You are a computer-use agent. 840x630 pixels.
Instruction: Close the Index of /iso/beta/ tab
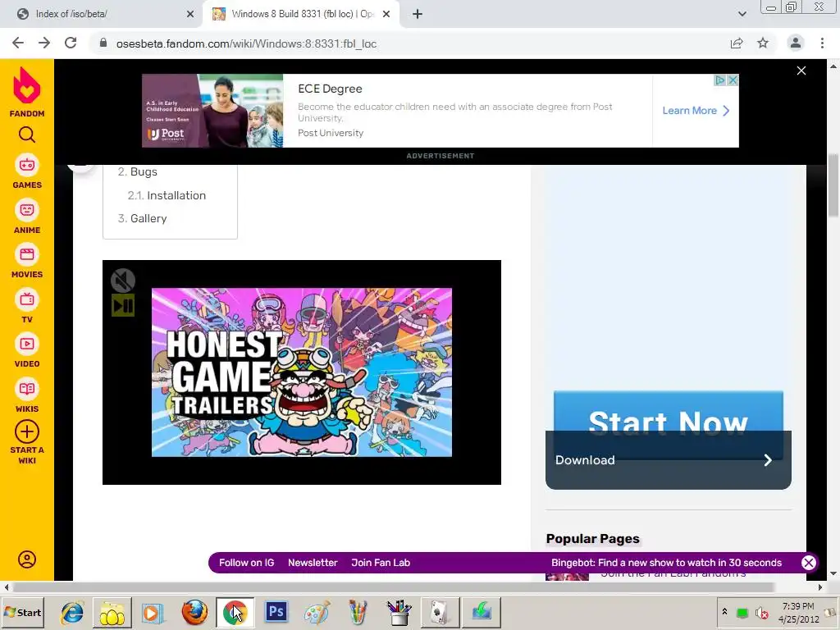click(x=190, y=14)
